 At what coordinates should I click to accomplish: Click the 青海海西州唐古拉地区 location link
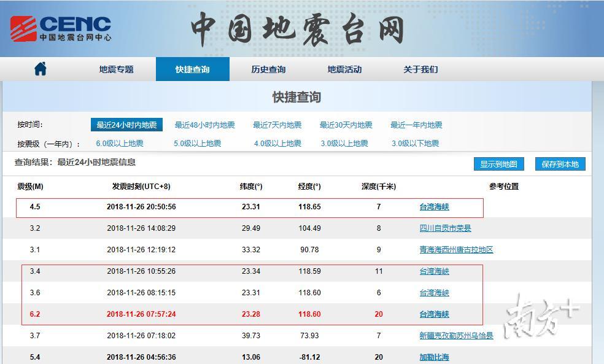(x=457, y=250)
